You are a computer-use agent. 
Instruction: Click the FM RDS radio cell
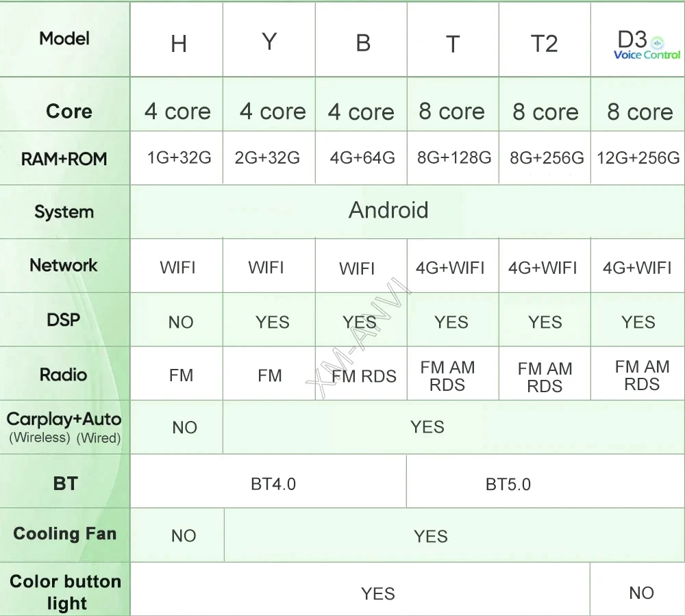coord(364,376)
